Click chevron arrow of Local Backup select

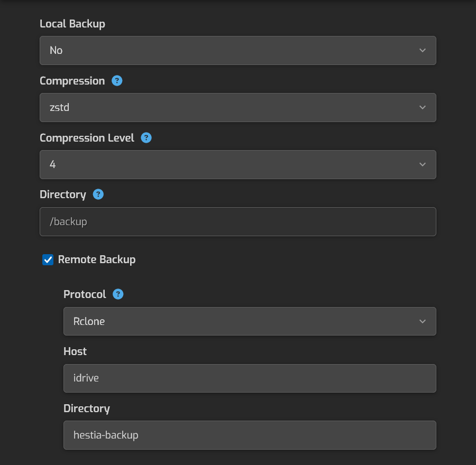[423, 50]
